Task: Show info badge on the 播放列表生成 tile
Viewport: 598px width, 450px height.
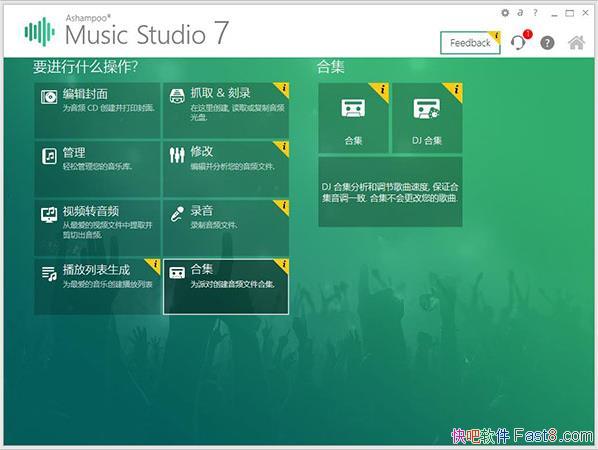Action: coord(154,265)
